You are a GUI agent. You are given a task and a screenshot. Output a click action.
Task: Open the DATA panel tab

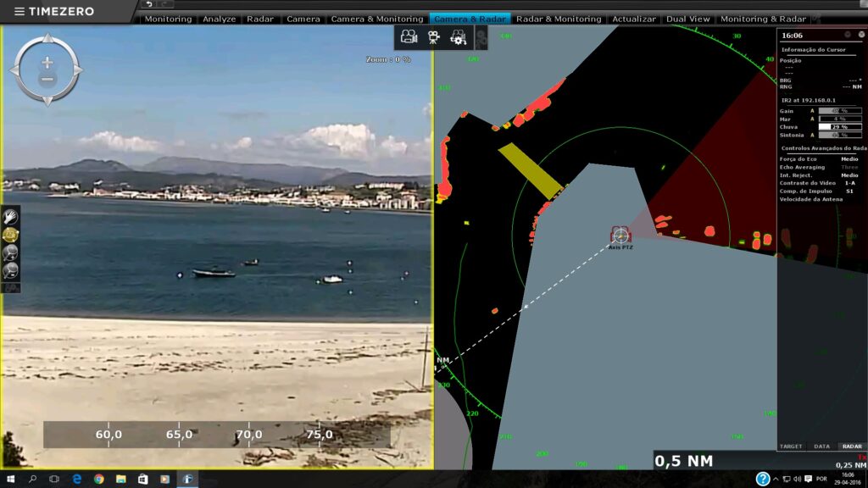(821, 446)
